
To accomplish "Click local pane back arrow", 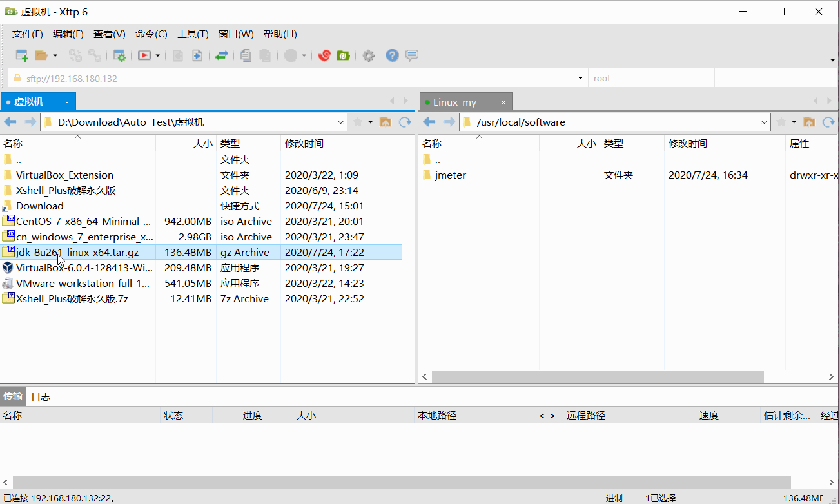I will pos(10,122).
